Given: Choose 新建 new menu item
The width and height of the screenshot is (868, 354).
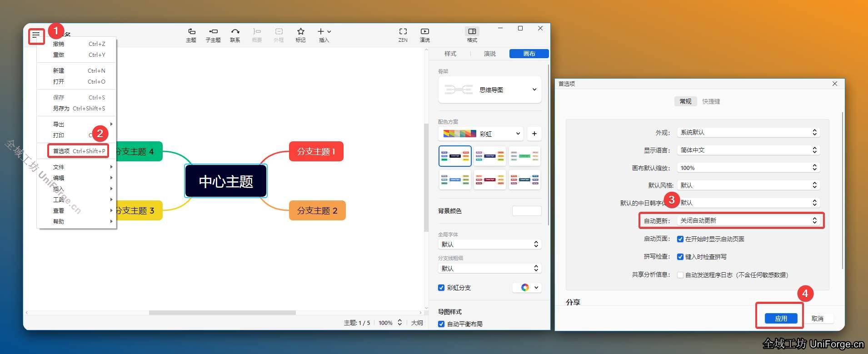Looking at the screenshot, I should 77,71.
